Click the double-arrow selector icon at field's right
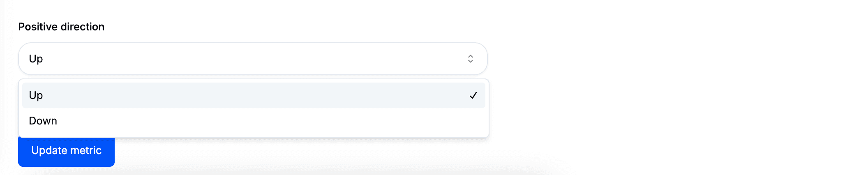868x175 pixels. tap(470, 59)
